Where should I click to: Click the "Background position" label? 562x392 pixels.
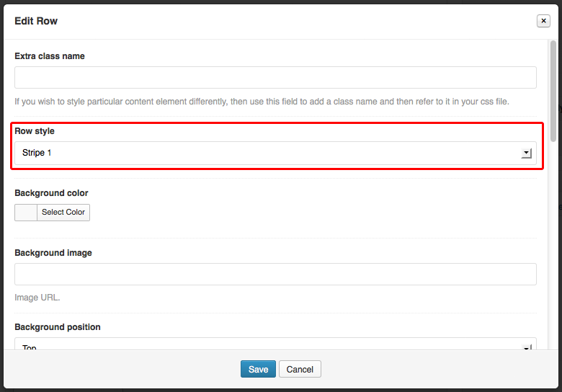58,327
